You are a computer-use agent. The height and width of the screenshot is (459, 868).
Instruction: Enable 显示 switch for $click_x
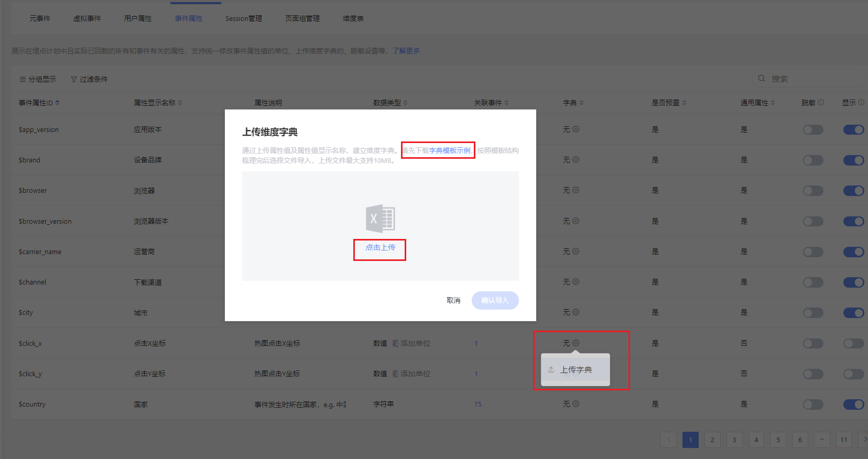click(x=853, y=343)
